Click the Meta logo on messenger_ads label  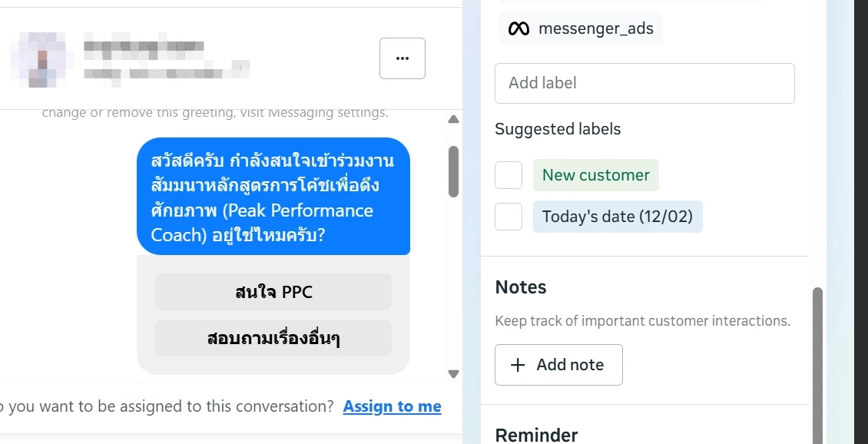(x=518, y=28)
